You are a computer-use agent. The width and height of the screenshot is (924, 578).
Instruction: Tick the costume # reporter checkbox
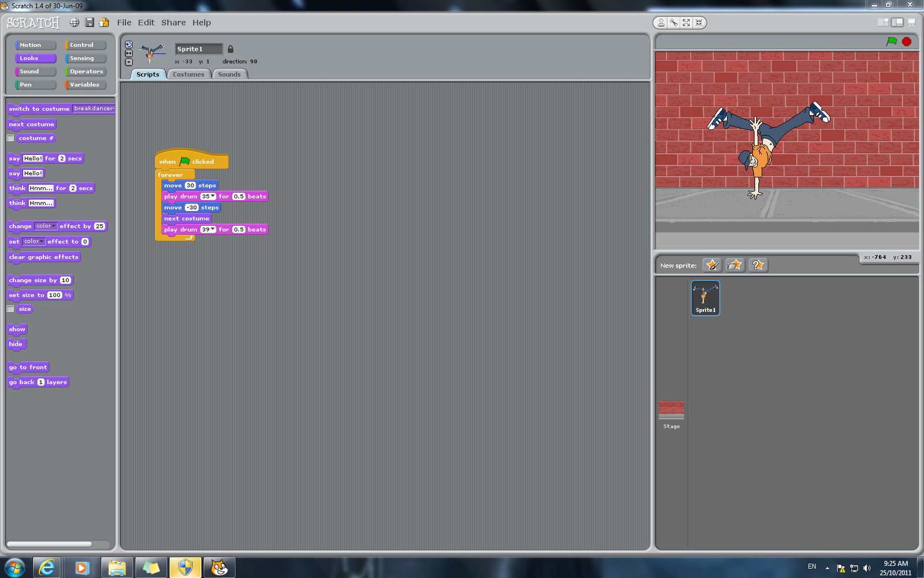tap(10, 138)
